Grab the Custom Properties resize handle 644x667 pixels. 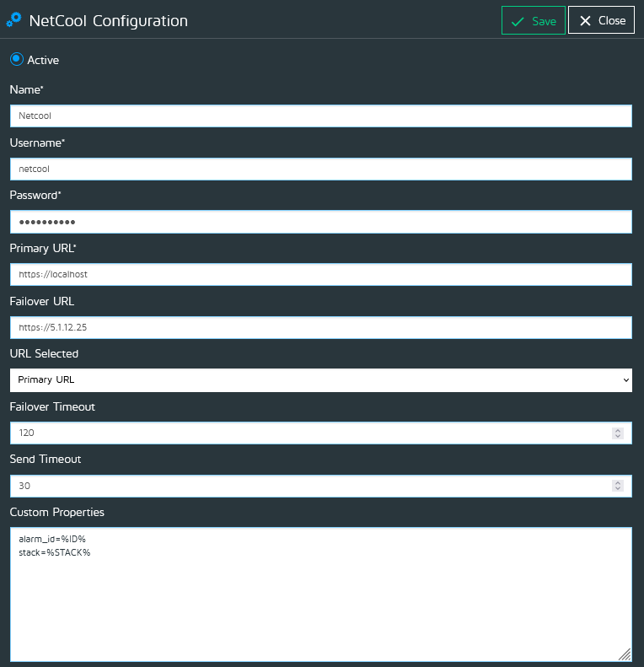pyautogui.click(x=624, y=654)
